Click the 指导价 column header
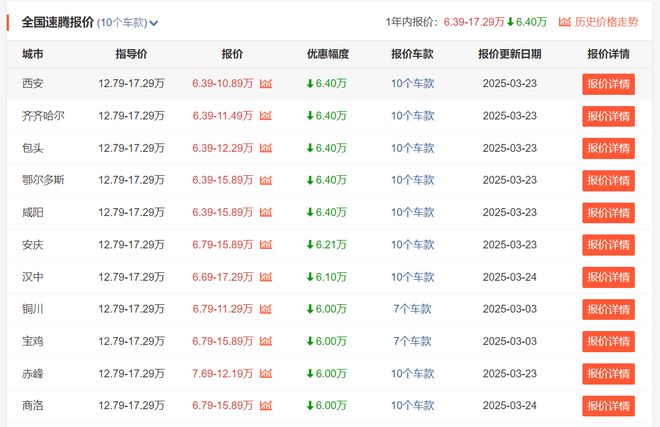The width and height of the screenshot is (660, 427). [131, 54]
